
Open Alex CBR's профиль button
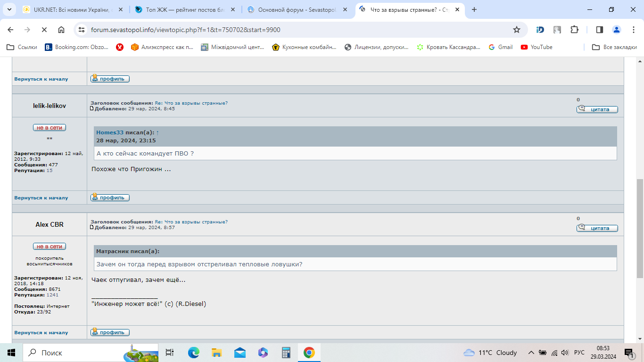click(110, 332)
